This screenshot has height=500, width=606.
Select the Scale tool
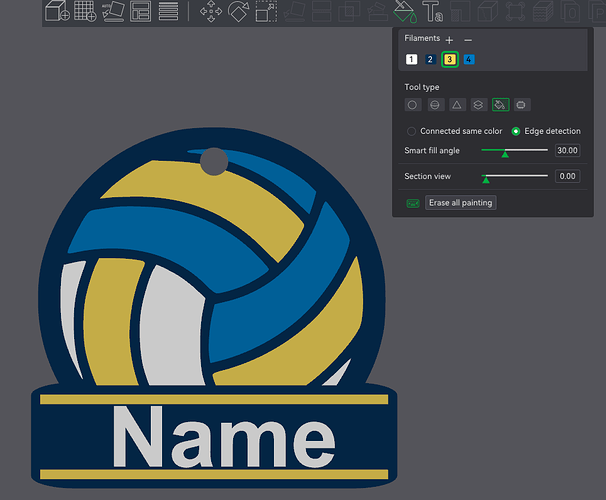[x=266, y=12]
